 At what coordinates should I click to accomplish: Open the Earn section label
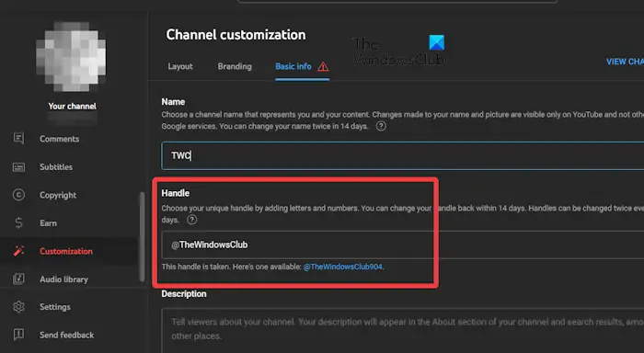48,222
